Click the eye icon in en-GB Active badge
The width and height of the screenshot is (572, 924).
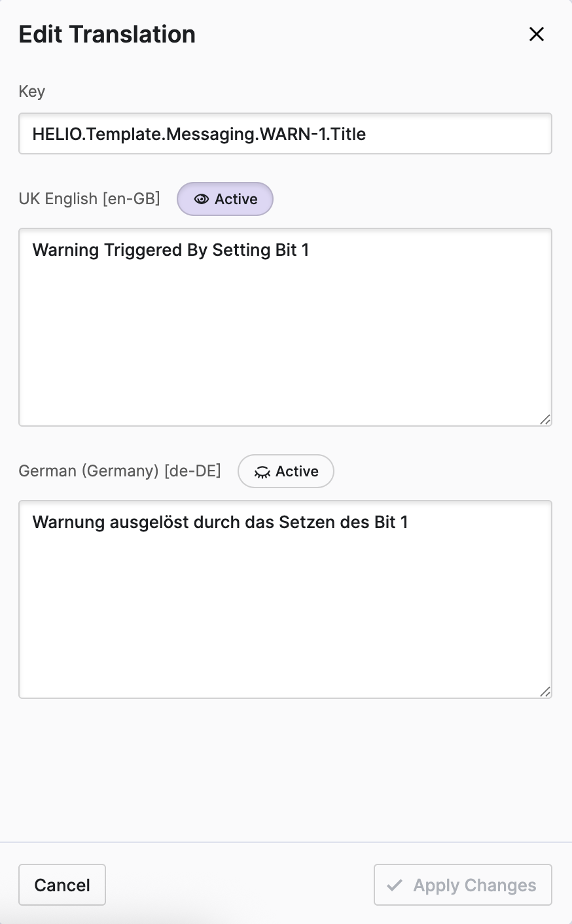[x=202, y=199]
